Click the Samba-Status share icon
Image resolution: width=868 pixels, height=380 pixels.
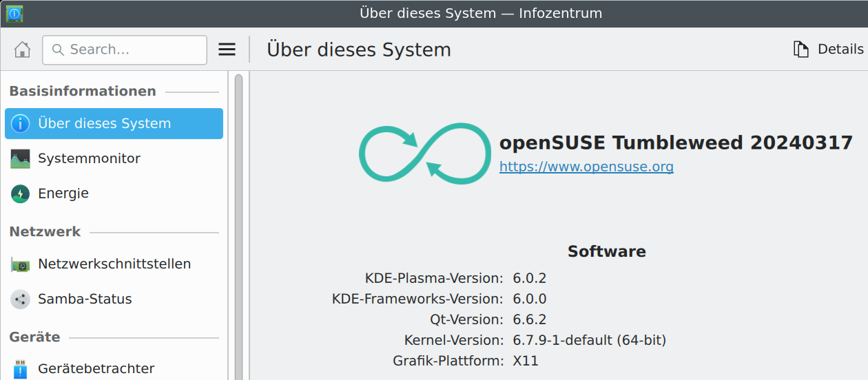21,299
